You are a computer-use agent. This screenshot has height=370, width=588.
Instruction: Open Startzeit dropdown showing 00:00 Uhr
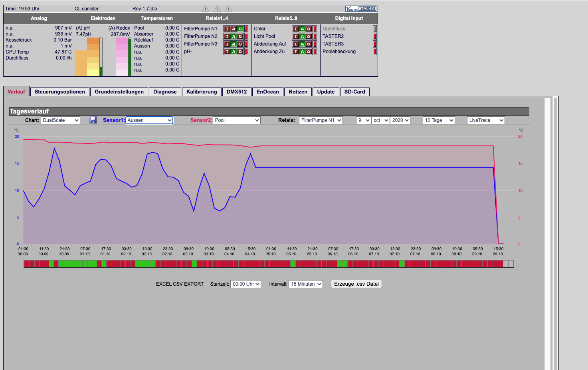246,284
